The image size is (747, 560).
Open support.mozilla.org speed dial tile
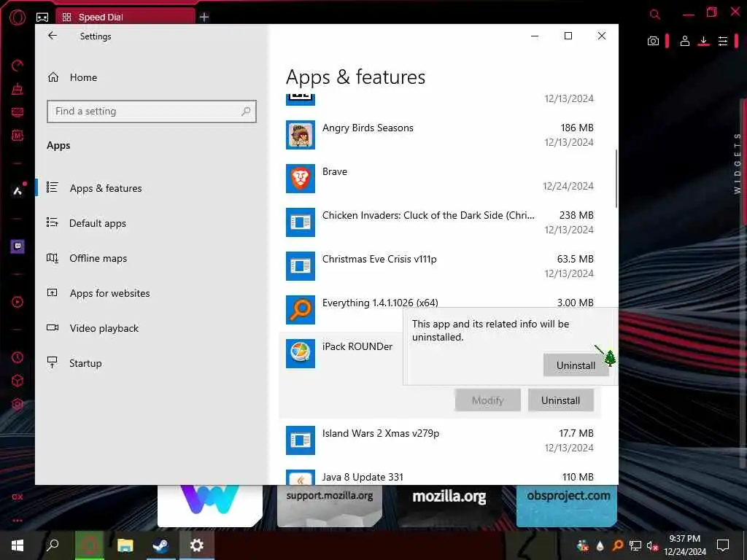330,506
